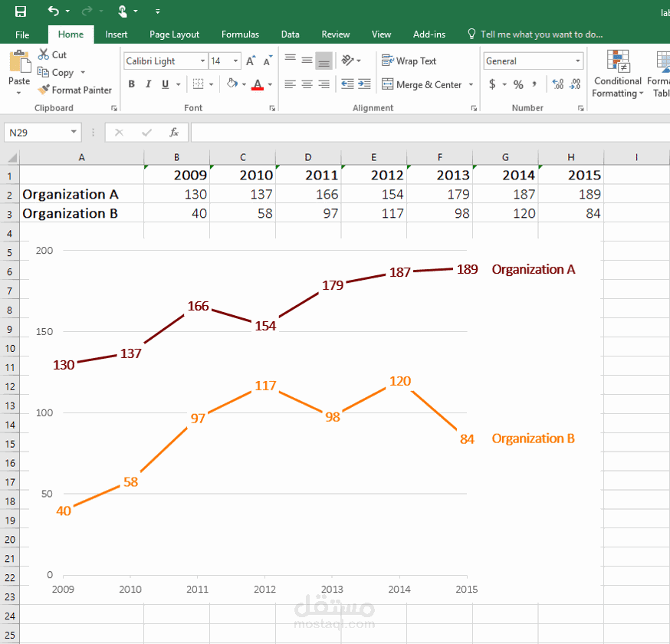Increase font size with the large A icon
670x644 pixels.
click(251, 61)
